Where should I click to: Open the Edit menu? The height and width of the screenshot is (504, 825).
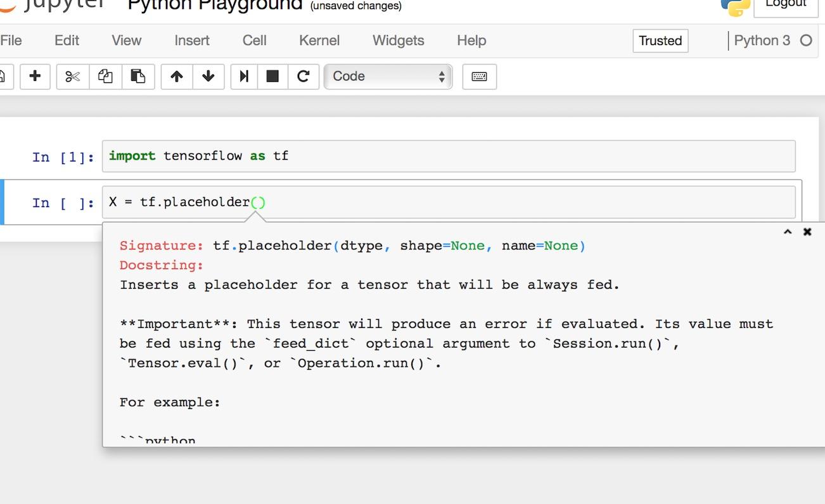67,41
